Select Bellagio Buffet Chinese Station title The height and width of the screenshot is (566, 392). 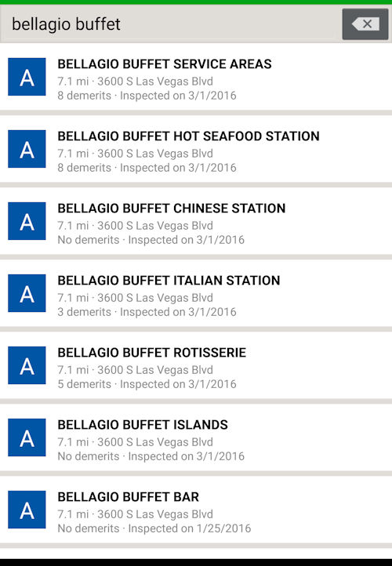pyautogui.click(x=172, y=209)
